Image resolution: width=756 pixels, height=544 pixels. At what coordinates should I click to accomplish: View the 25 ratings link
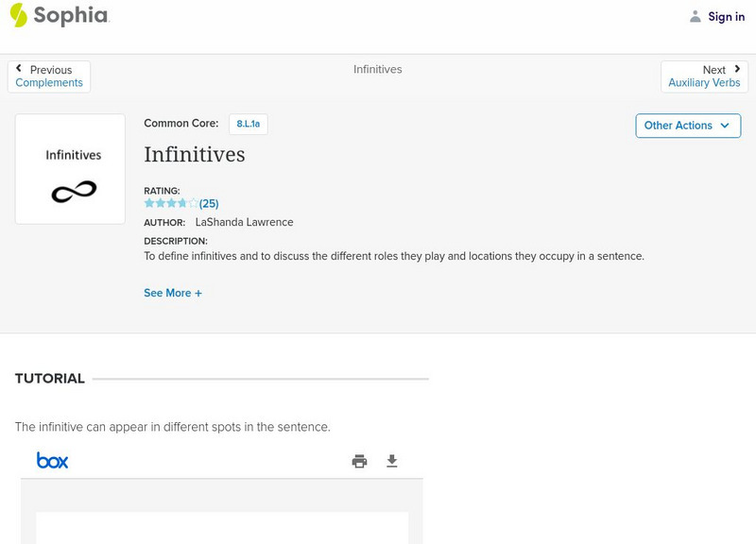pyautogui.click(x=207, y=203)
